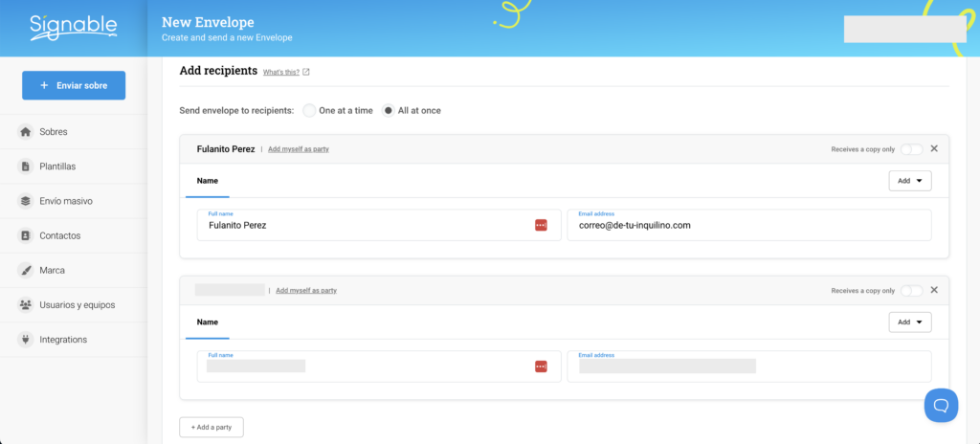The image size is (980, 444).
Task: Click the Contactos icon in sidebar
Action: [x=26, y=235]
